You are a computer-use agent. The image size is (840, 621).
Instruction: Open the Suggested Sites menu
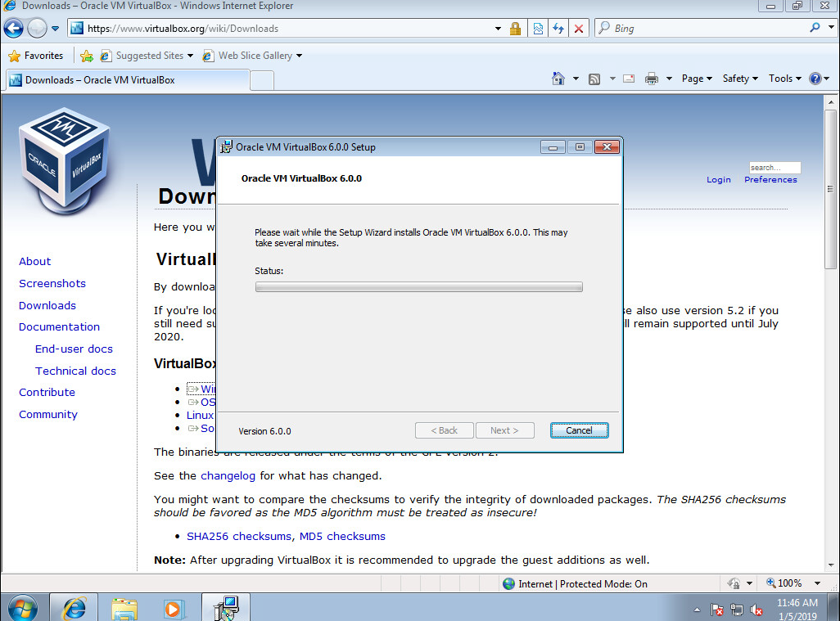(147, 56)
